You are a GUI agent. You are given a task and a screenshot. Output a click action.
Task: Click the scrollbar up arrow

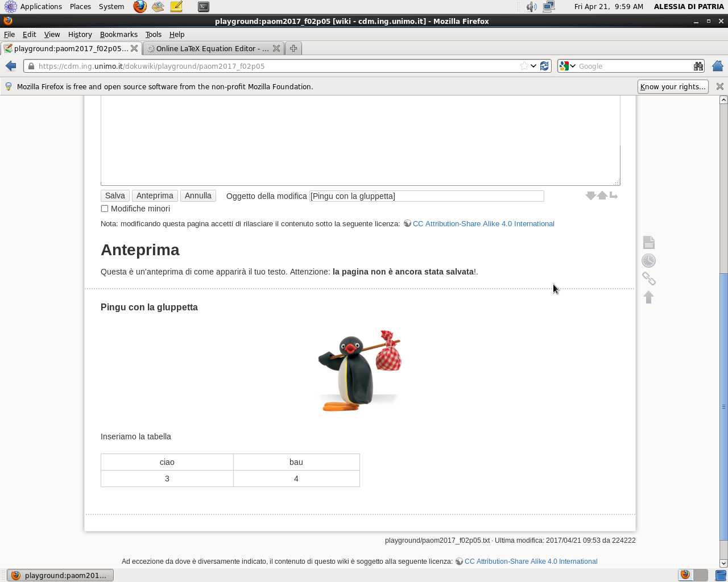pyautogui.click(x=723, y=99)
